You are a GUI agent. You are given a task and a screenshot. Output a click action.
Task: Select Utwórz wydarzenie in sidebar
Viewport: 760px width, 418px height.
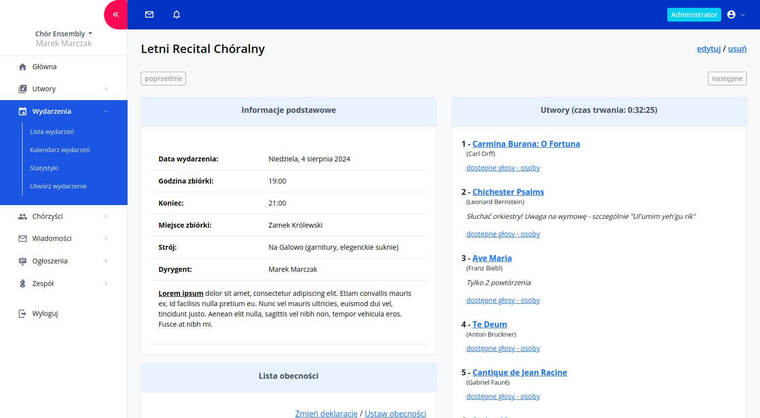point(58,186)
